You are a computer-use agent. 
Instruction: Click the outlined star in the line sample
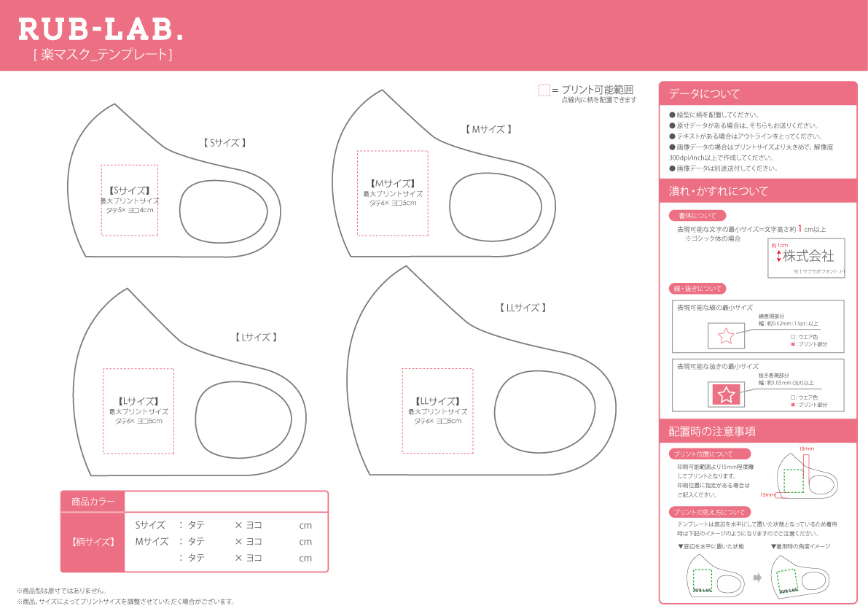click(726, 335)
